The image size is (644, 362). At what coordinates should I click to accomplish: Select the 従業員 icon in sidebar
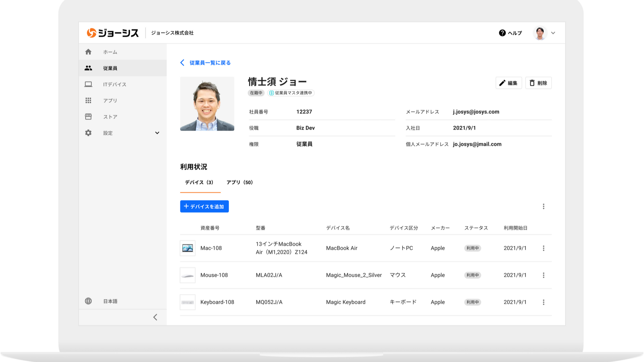tap(89, 68)
